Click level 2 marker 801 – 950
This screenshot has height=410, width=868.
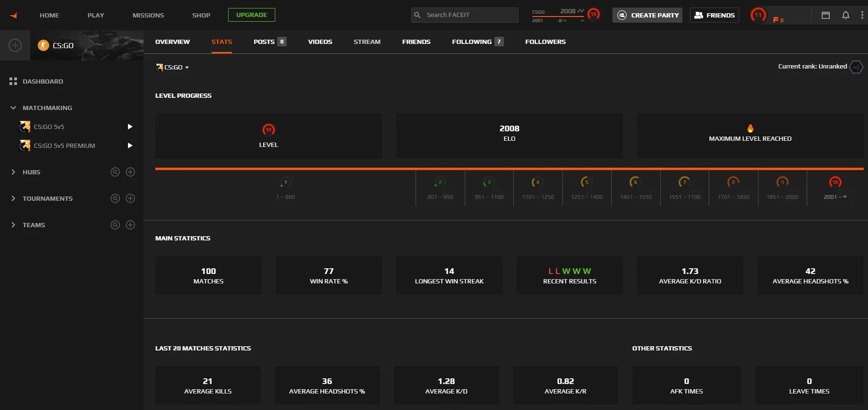440,188
